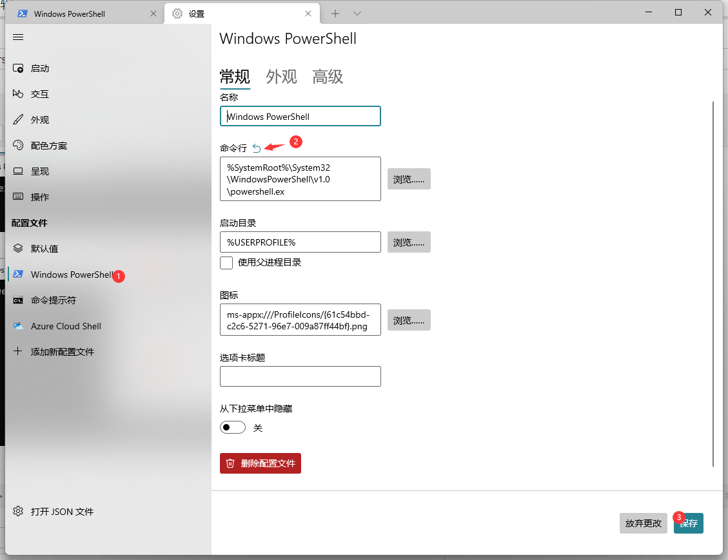728x560 pixels.
Task: Click the gear icon beside 打开 JSON 文件
Action: [18, 511]
